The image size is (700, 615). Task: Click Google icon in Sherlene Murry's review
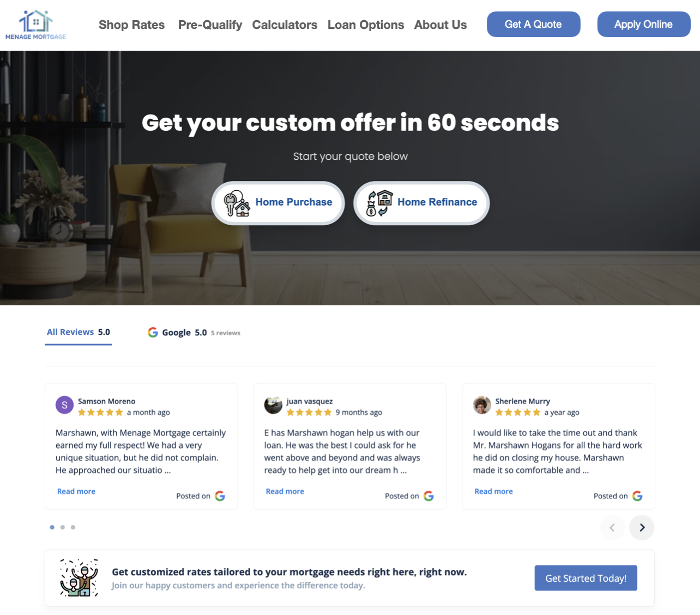click(637, 496)
